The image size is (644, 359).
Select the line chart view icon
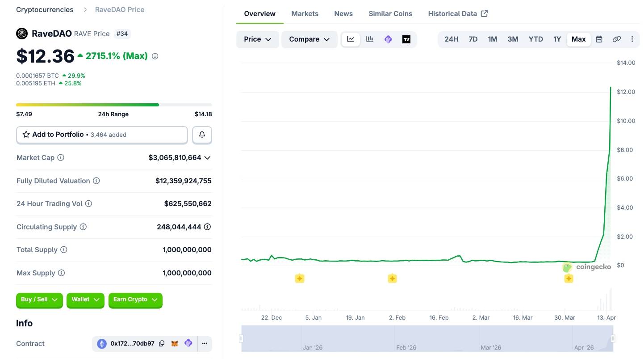351,39
